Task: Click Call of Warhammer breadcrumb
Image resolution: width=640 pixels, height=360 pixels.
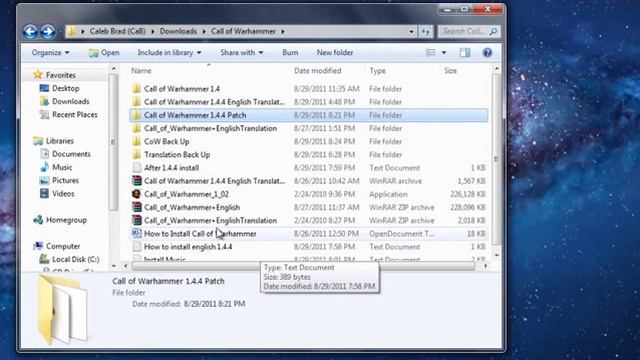Action: tap(243, 31)
